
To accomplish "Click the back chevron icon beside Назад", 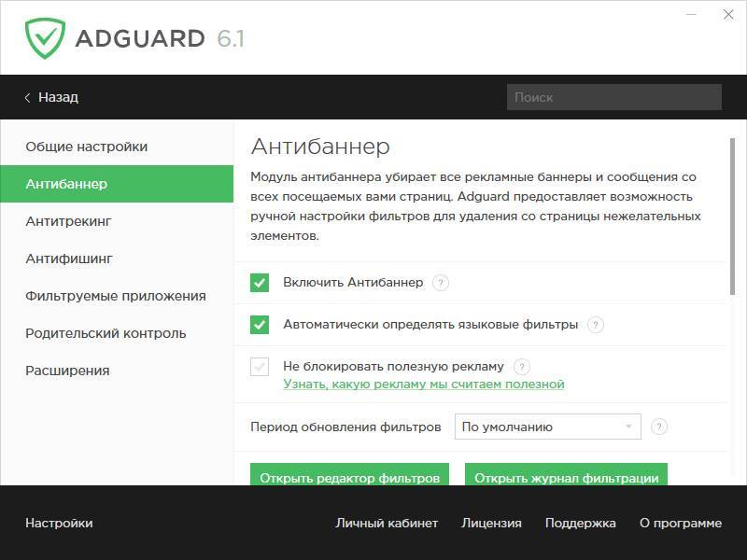I will click(27, 98).
